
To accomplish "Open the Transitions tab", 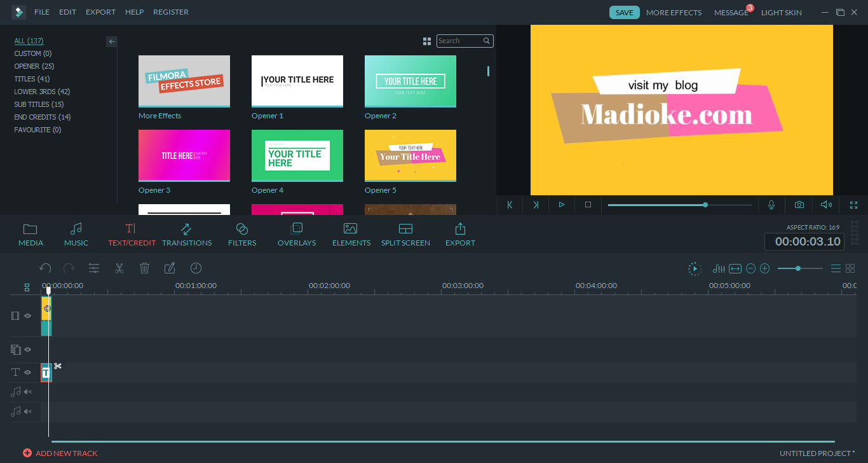I will point(187,235).
